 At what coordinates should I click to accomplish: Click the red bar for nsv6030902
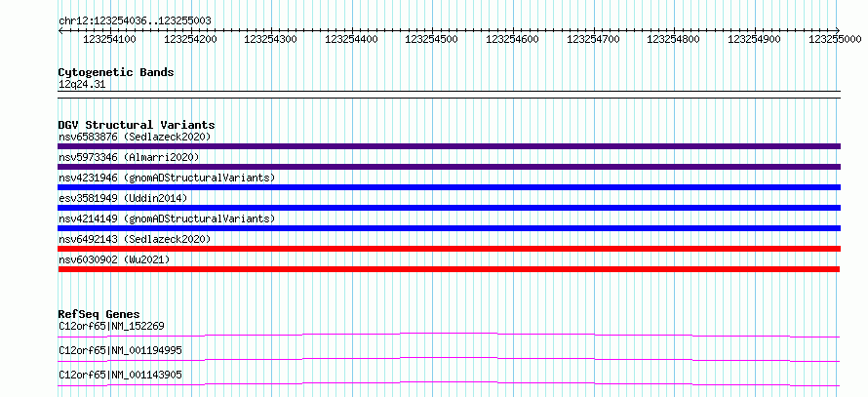pyautogui.click(x=449, y=269)
